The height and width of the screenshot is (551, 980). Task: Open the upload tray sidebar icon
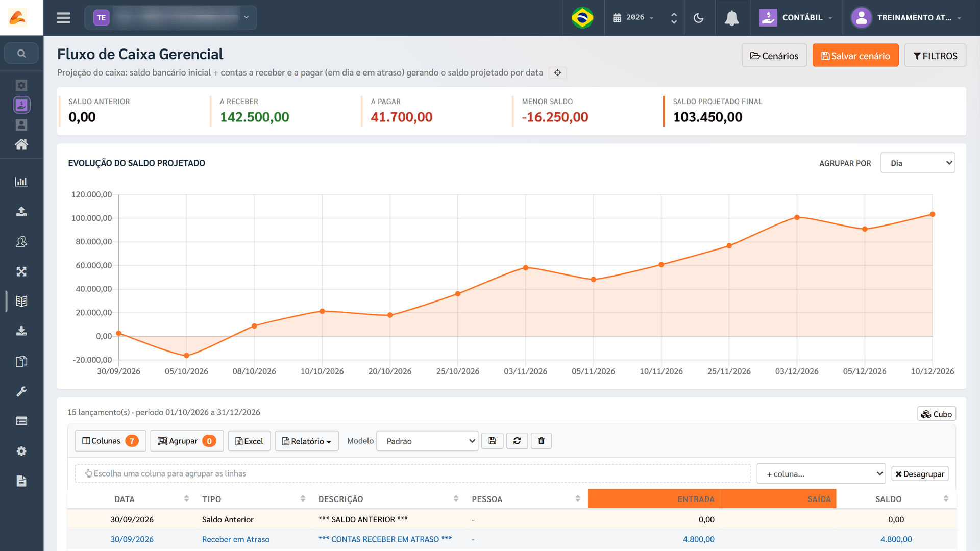point(21,211)
